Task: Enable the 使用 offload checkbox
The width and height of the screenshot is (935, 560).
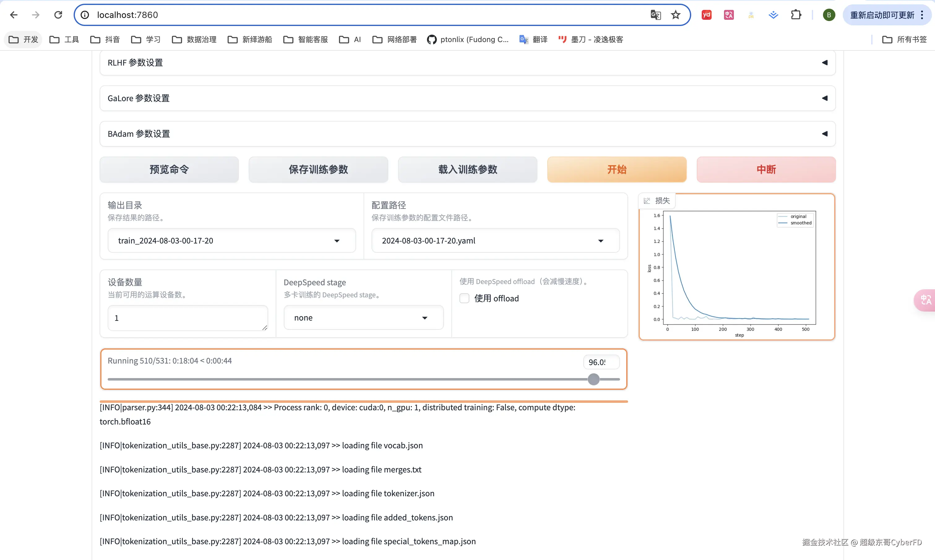Action: 464,299
